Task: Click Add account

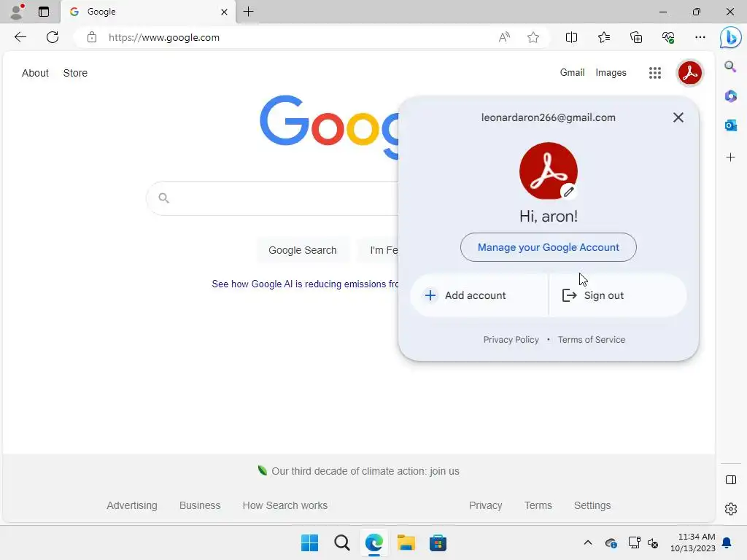Action: 479,295
